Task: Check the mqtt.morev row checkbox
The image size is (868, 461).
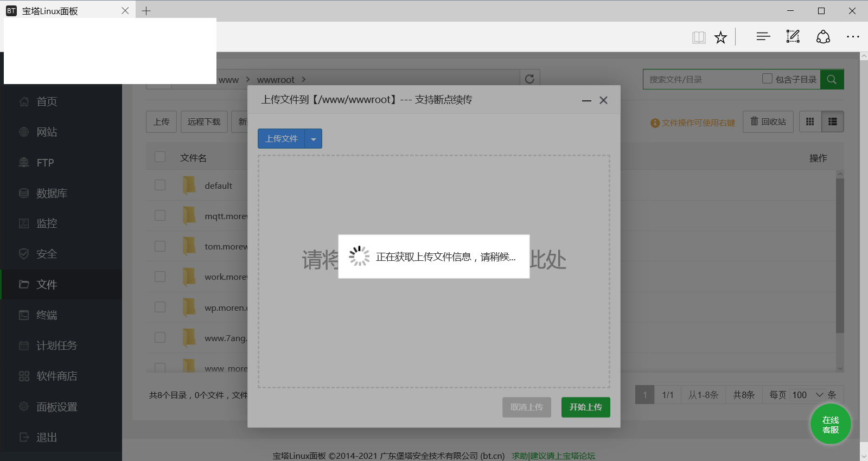Action: pyautogui.click(x=160, y=215)
